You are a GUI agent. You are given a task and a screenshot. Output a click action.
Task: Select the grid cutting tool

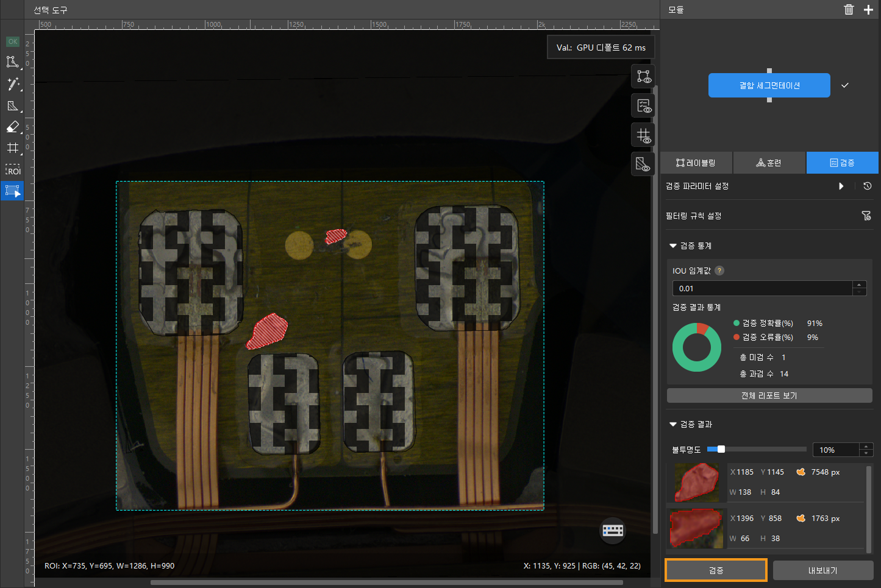[x=12, y=148]
